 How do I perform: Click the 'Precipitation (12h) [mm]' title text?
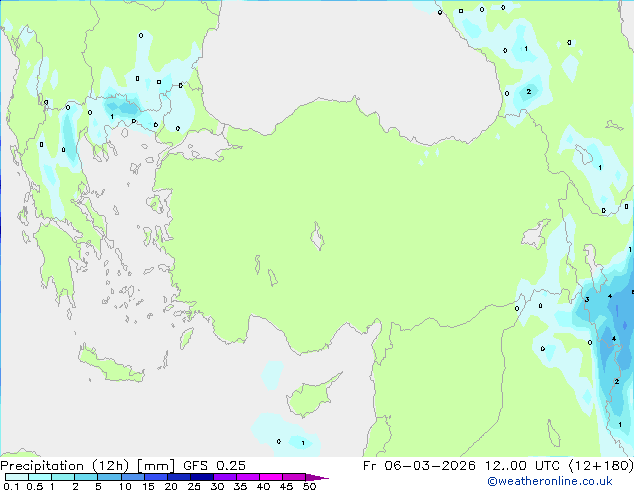tap(87, 466)
